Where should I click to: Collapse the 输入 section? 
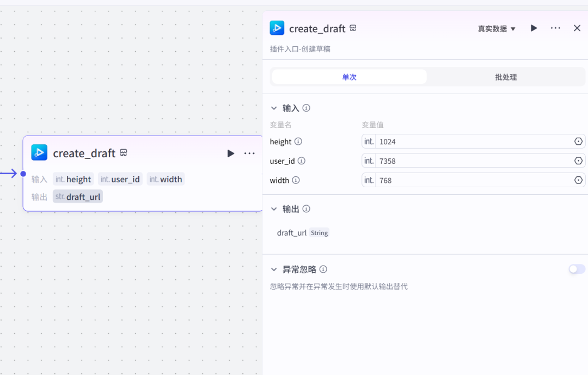pyautogui.click(x=274, y=108)
